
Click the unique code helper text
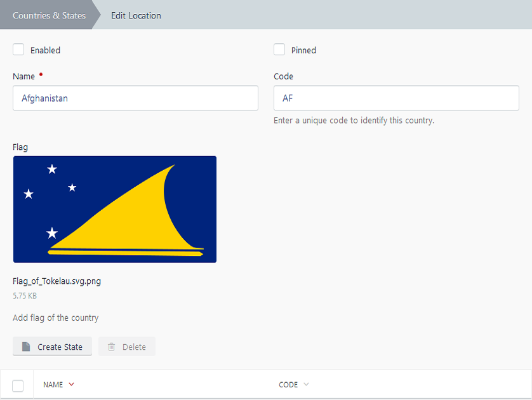pyautogui.click(x=354, y=121)
